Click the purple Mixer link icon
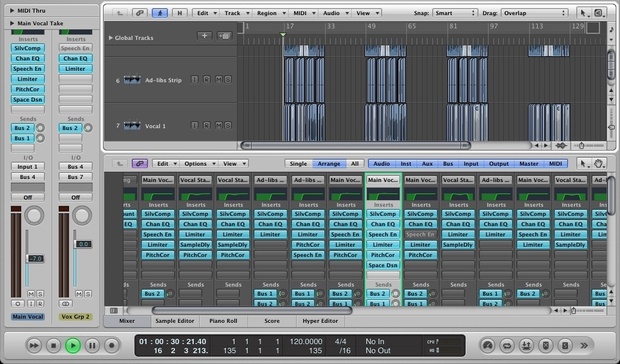This screenshot has width=620, height=364. (x=140, y=164)
